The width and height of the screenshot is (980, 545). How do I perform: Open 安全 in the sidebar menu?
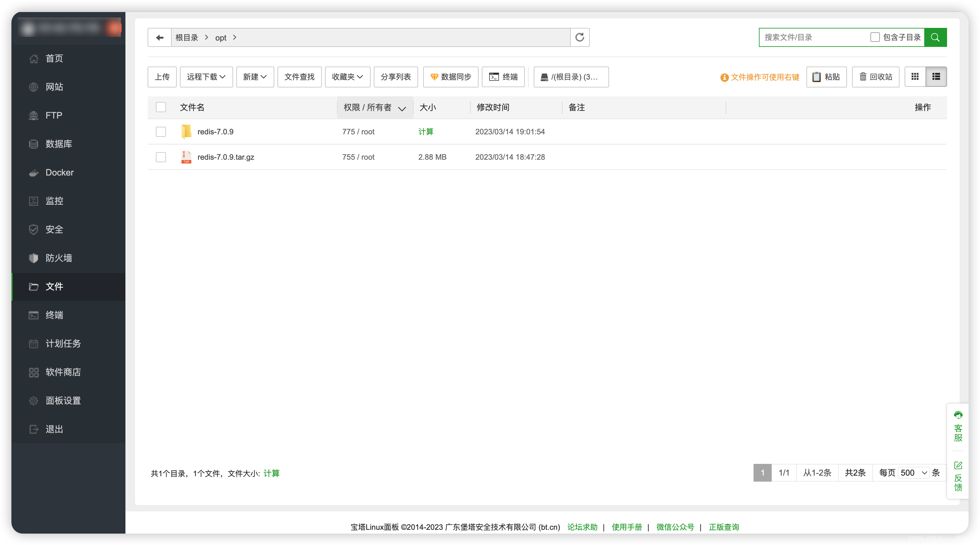pyautogui.click(x=68, y=229)
